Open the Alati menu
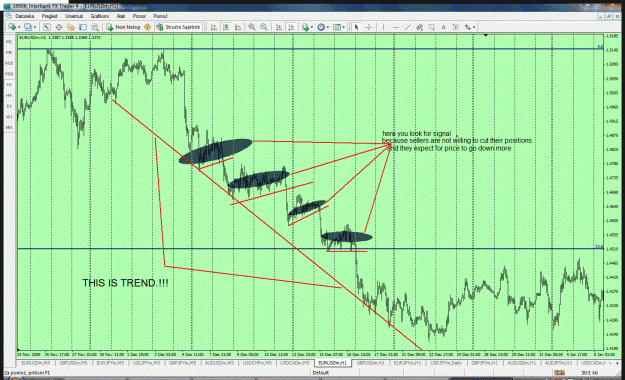 [121, 16]
